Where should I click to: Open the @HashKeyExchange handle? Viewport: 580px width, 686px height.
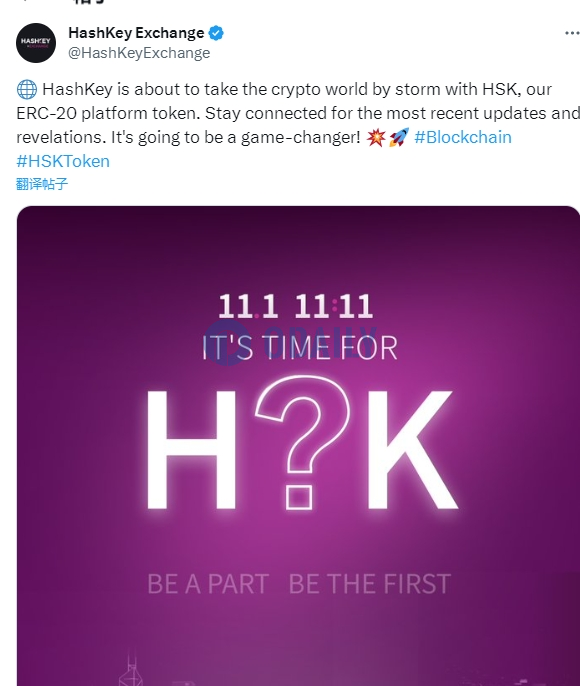[x=139, y=53]
